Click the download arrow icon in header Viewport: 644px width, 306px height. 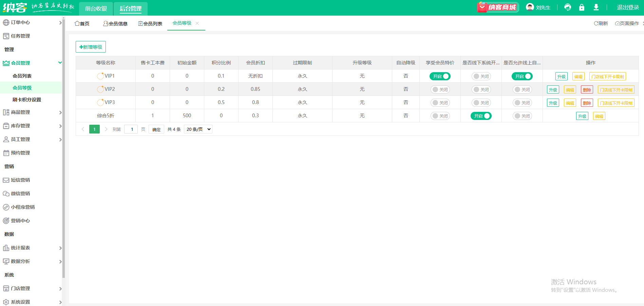pyautogui.click(x=596, y=7)
